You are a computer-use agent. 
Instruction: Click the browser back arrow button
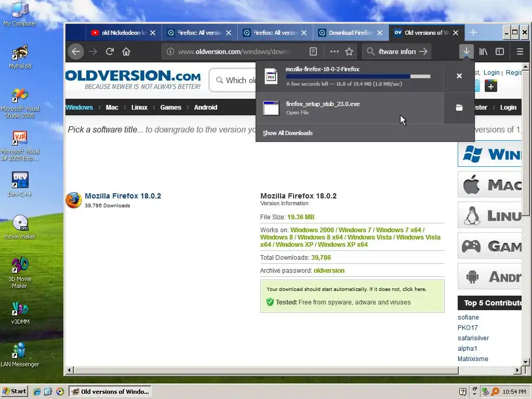point(76,51)
